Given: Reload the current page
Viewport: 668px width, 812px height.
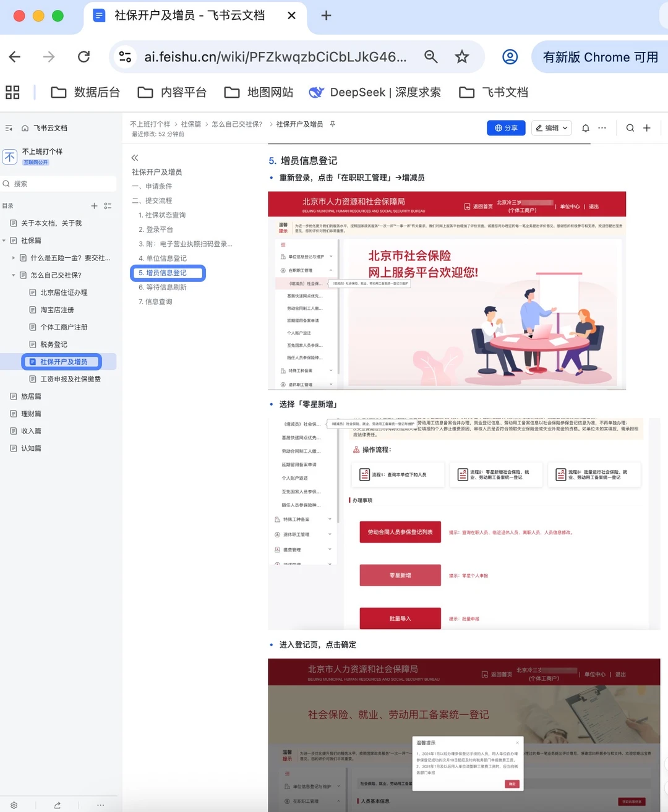Looking at the screenshot, I should pos(83,57).
